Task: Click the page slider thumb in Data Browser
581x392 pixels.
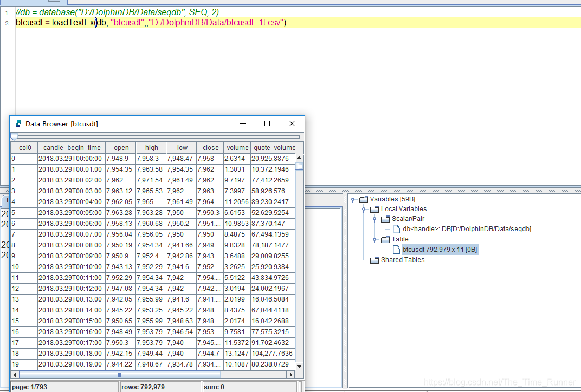Action: (x=15, y=137)
